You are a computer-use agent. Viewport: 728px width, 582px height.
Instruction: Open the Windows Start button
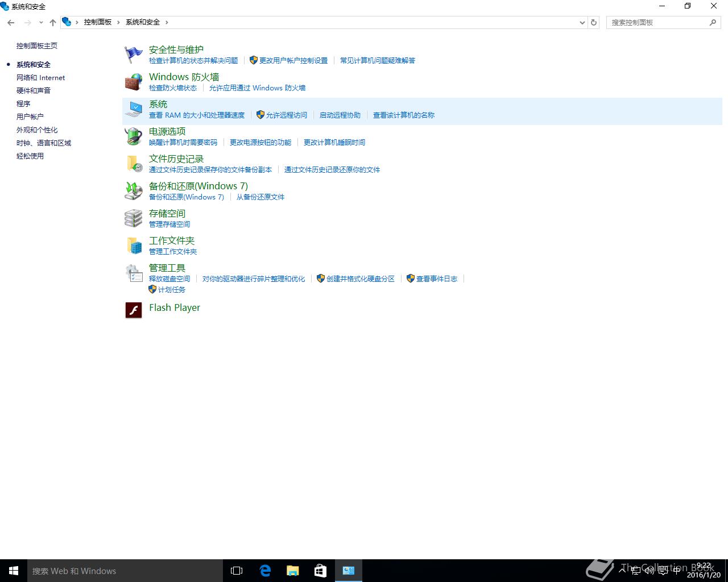14,571
